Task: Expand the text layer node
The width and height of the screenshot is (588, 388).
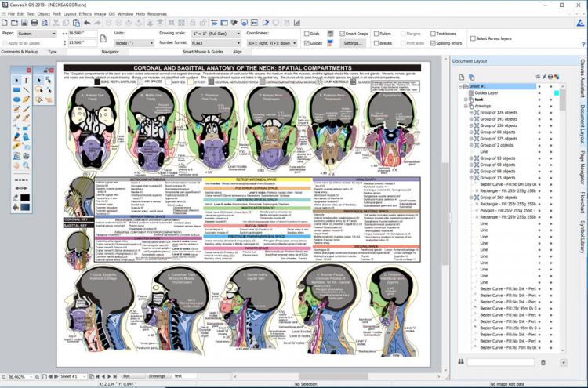Action: pyautogui.click(x=466, y=100)
